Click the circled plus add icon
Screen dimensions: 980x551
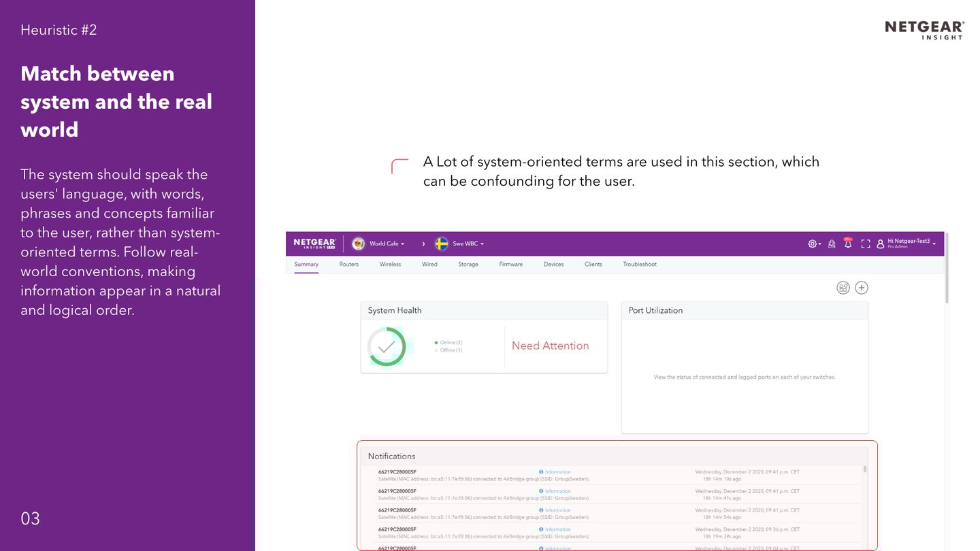click(x=862, y=288)
